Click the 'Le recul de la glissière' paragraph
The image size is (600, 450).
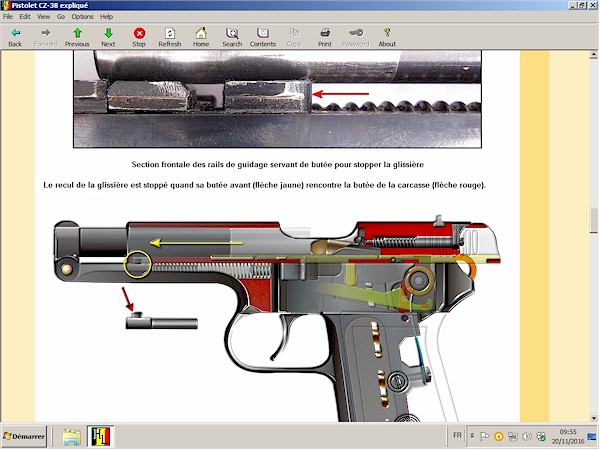[x=264, y=185]
